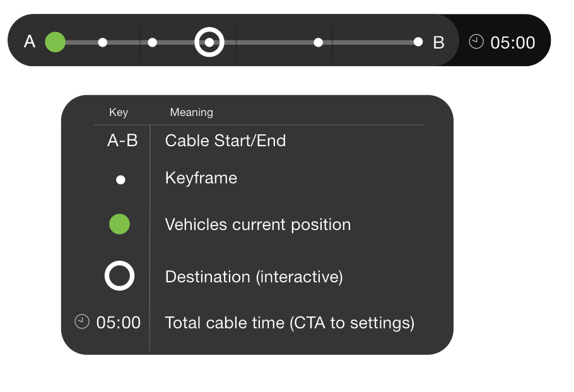The height and width of the screenshot is (392, 574).
Task: Click the Meaning column header
Action: (192, 112)
